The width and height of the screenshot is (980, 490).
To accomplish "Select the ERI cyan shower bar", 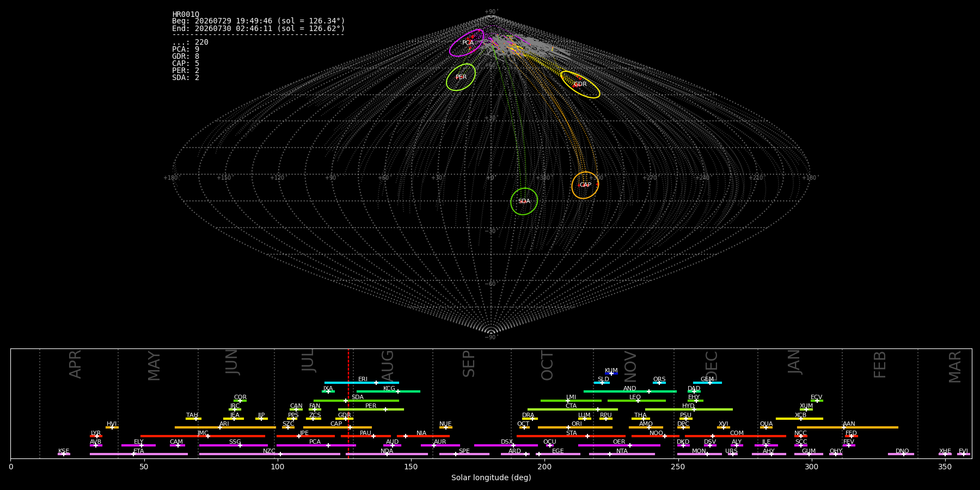I will (x=362, y=383).
